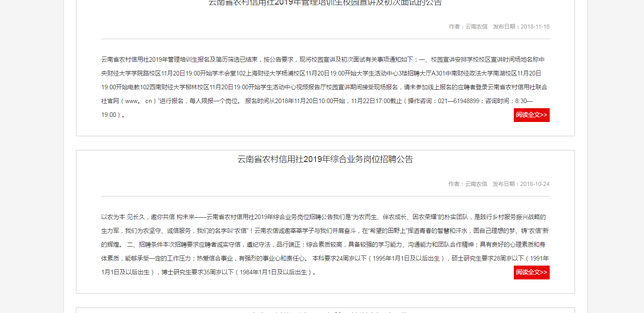Image resolution: width=644 pixels, height=313 pixels.
Task: Click the line starting 央财经大学学院路校区11月20日
Action: (322, 74)
